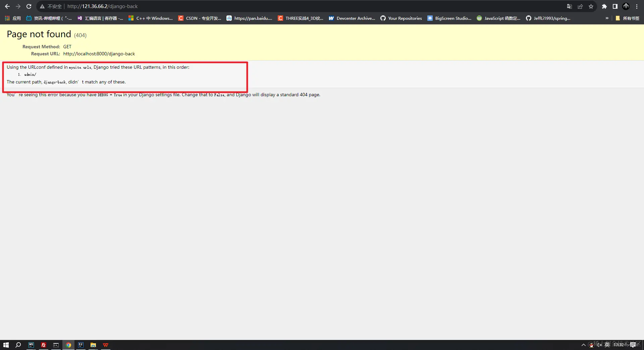This screenshot has width=644, height=350.
Task: Click the QQ penguin tray icon
Action: click(591, 345)
